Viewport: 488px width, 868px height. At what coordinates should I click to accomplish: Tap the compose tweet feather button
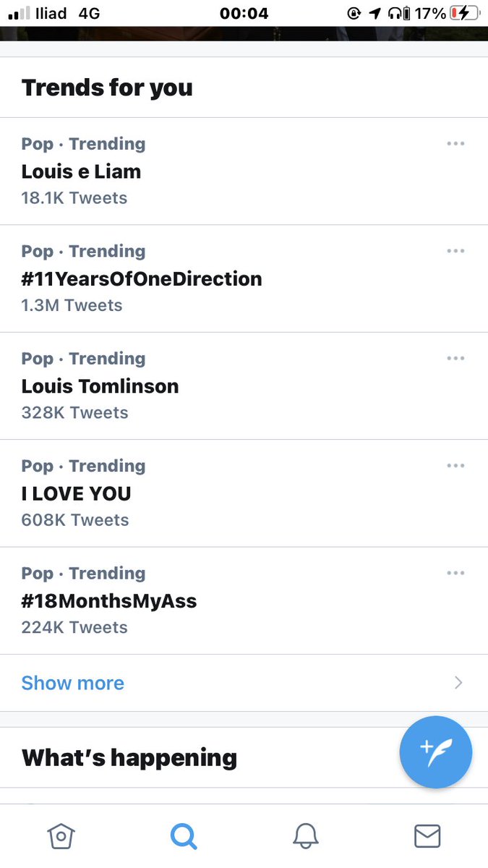(436, 752)
